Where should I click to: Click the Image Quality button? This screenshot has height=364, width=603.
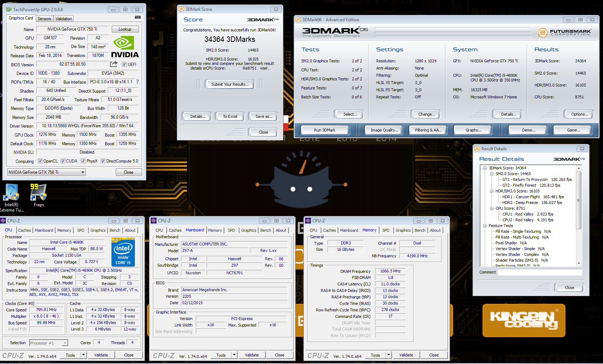[384, 130]
